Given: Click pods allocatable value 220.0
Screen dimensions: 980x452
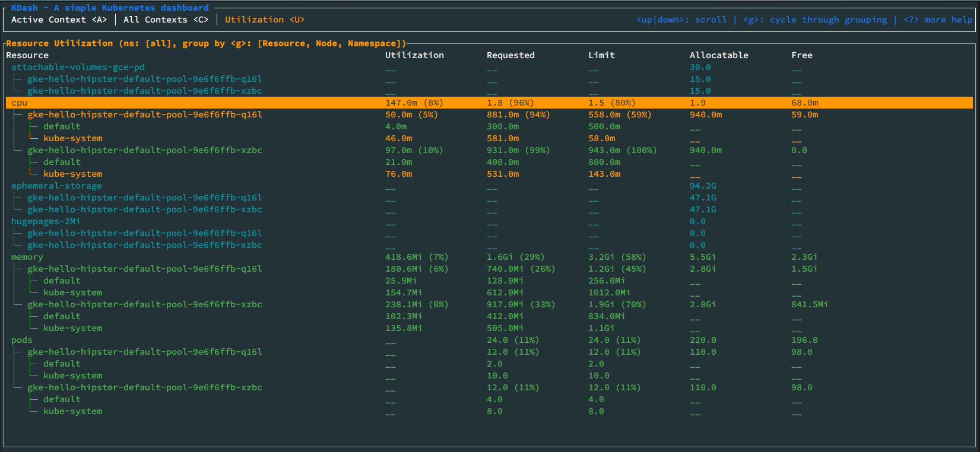Looking at the screenshot, I should (x=703, y=340).
